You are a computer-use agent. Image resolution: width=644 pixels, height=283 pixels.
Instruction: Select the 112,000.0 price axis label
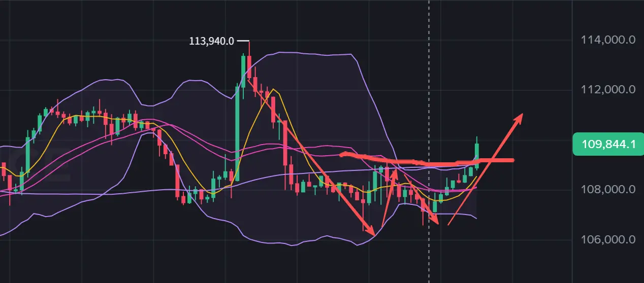pyautogui.click(x=608, y=90)
